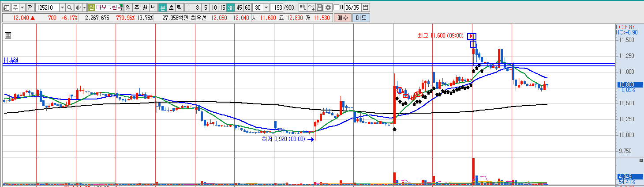
Task: Select the highlighted 30 minute interval button
Action: click(231, 8)
